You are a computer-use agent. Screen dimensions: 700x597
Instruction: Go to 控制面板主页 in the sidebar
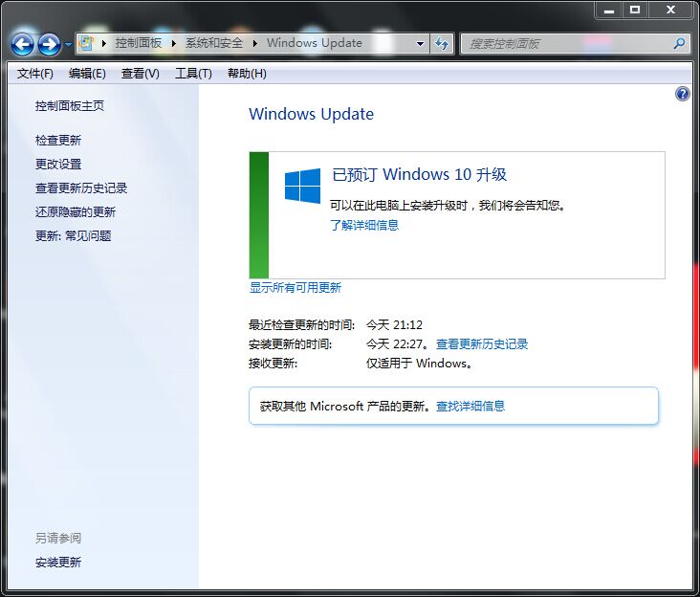coord(70,106)
